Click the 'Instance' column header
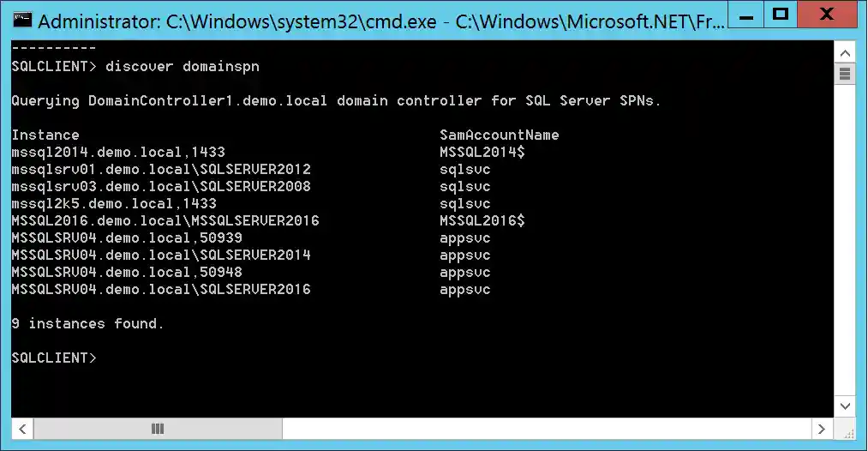868x451 pixels. pyautogui.click(x=45, y=135)
